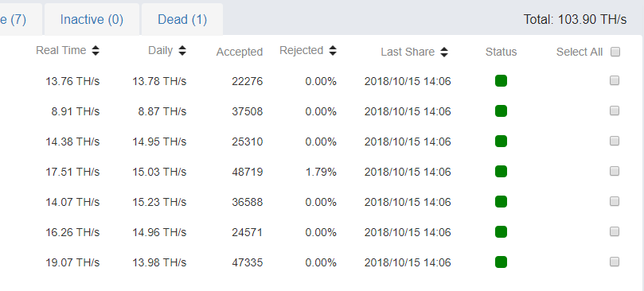Click the status indicator for miner with 25310 accepted

click(501, 142)
